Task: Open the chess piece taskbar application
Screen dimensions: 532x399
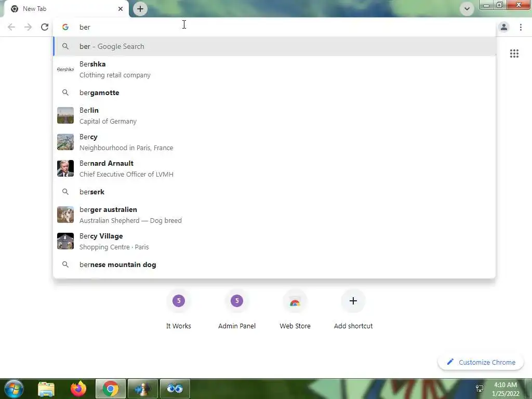Action: click(143, 389)
